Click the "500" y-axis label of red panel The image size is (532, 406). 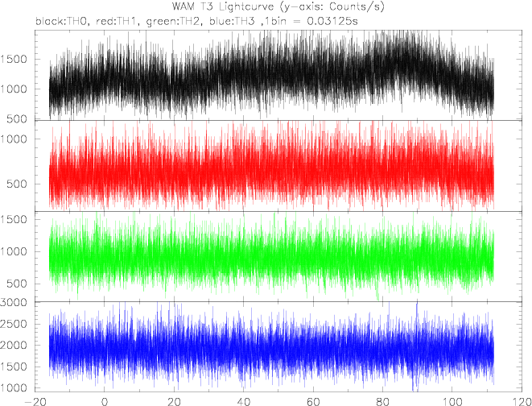18,184
